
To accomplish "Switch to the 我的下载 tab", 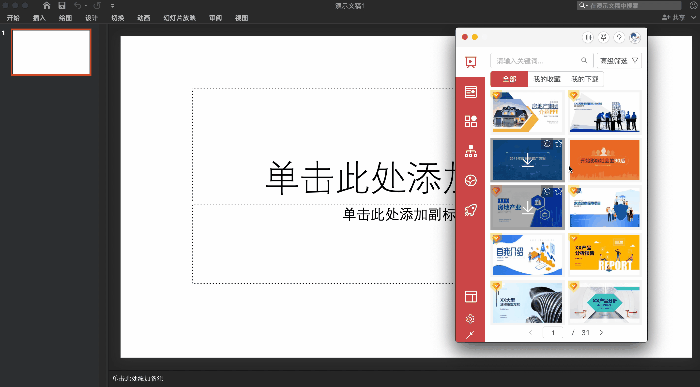I will (584, 79).
